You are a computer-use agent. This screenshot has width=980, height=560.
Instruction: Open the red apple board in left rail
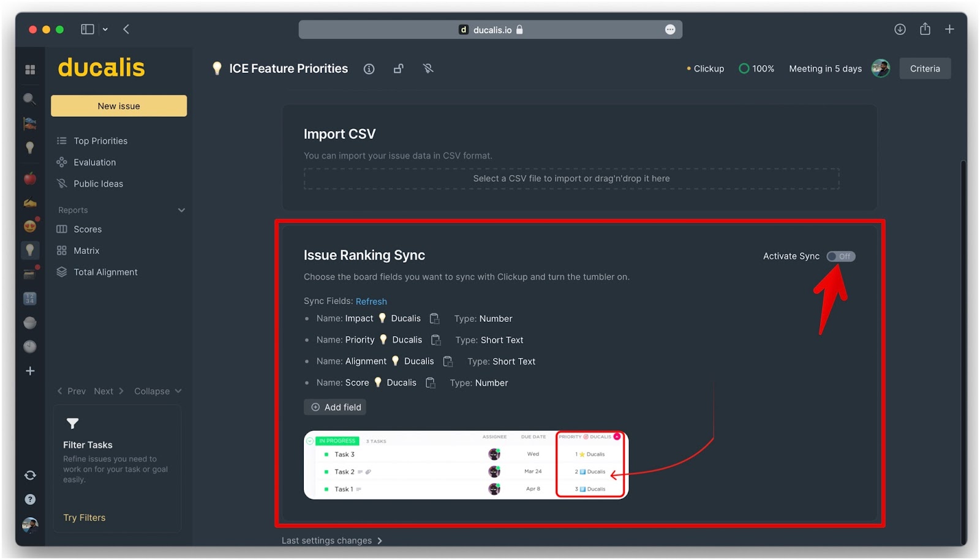[x=29, y=178]
